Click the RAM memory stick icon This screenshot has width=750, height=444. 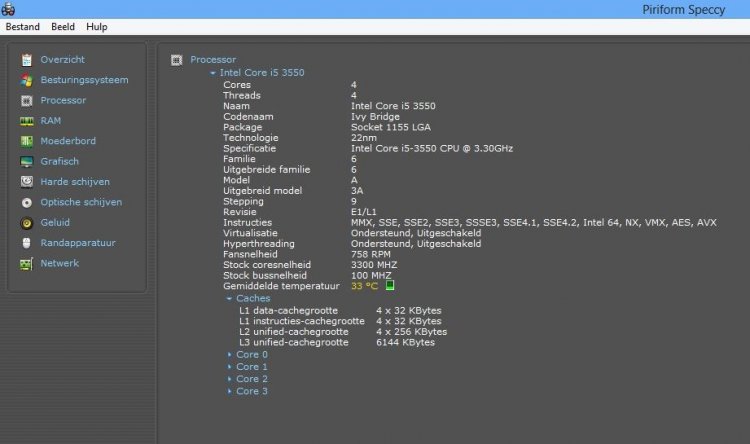pos(27,121)
